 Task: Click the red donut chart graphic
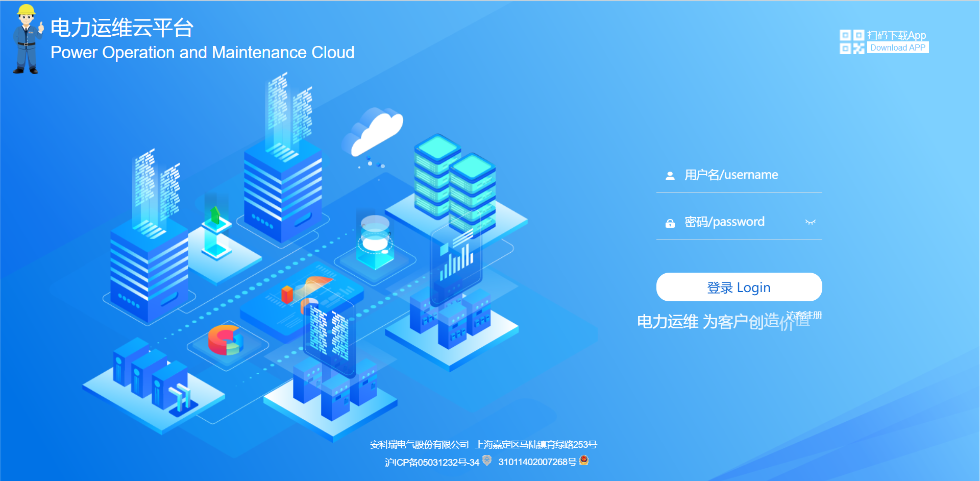coord(225,341)
